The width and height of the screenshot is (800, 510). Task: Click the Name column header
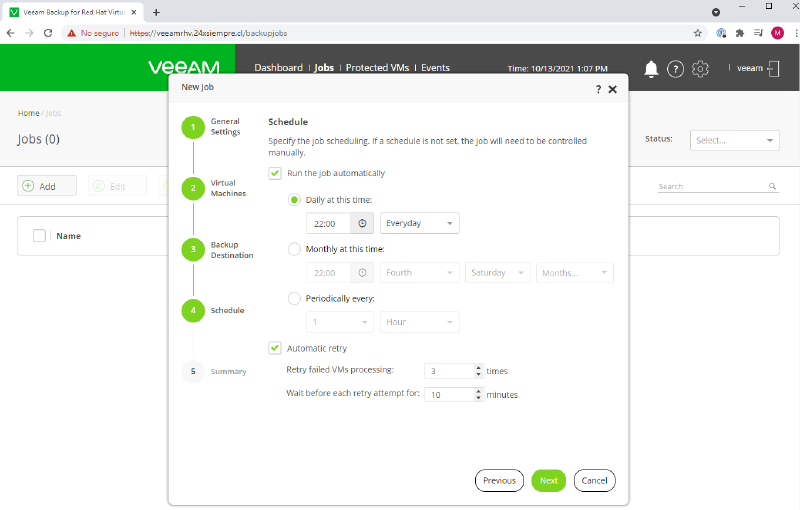pos(68,236)
